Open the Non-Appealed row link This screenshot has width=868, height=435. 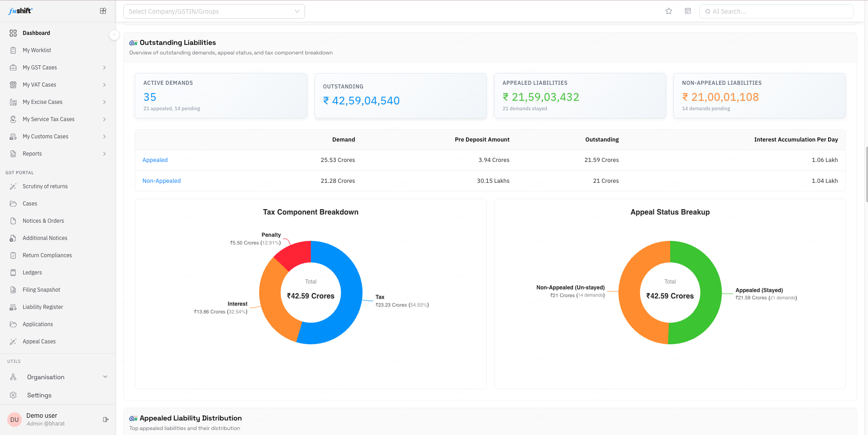click(162, 181)
